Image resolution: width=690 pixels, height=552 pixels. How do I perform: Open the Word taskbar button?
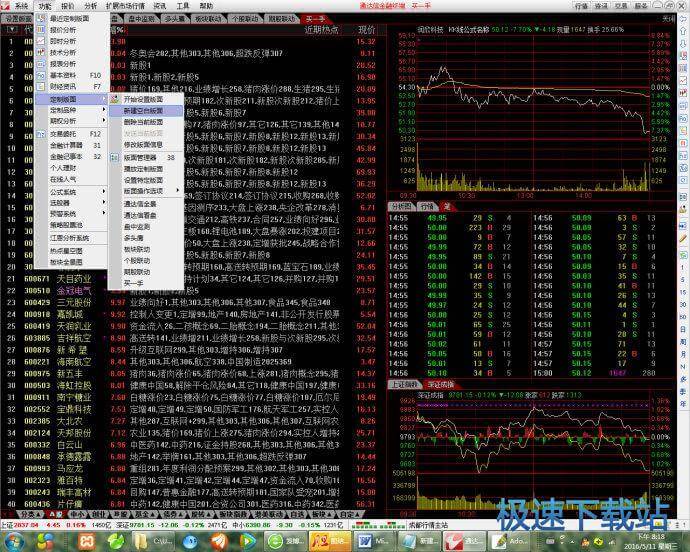coord(373,541)
